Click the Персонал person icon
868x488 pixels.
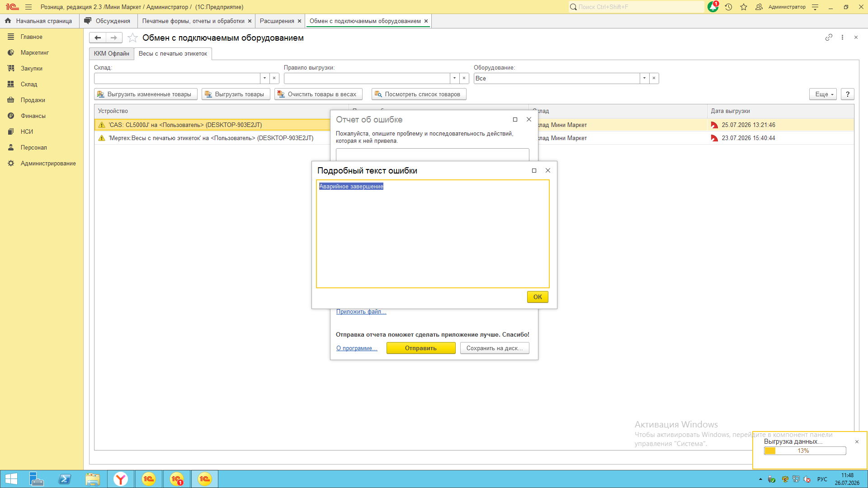[11, 148]
